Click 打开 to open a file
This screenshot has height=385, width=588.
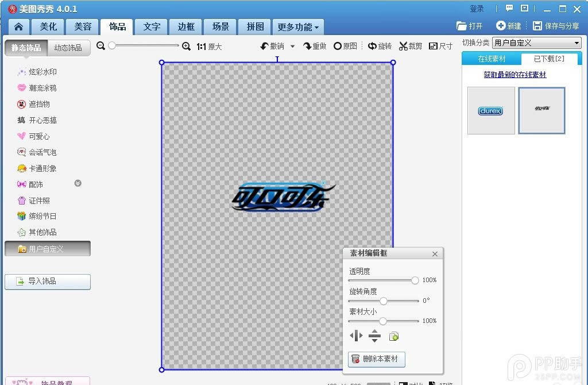tap(470, 26)
